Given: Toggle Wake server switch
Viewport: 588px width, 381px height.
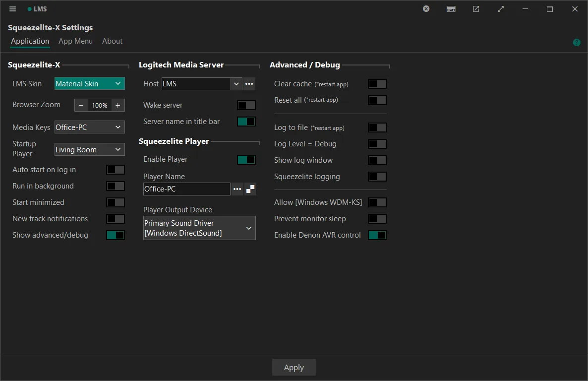Looking at the screenshot, I should (246, 105).
